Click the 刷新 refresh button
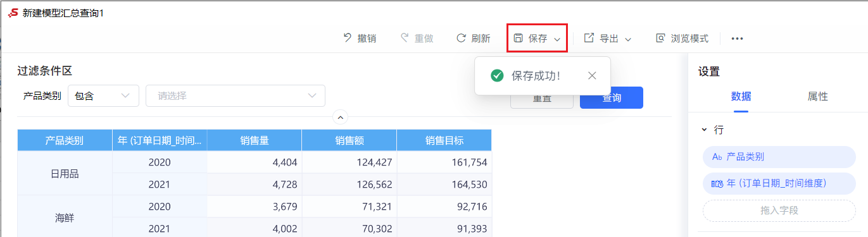The image size is (868, 237). [474, 39]
